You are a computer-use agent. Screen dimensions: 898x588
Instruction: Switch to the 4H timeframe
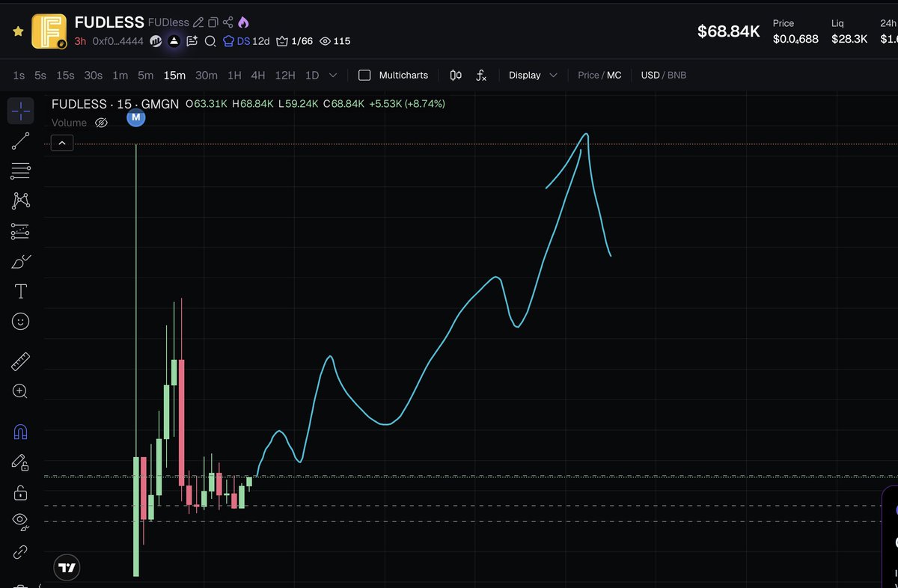pyautogui.click(x=258, y=75)
